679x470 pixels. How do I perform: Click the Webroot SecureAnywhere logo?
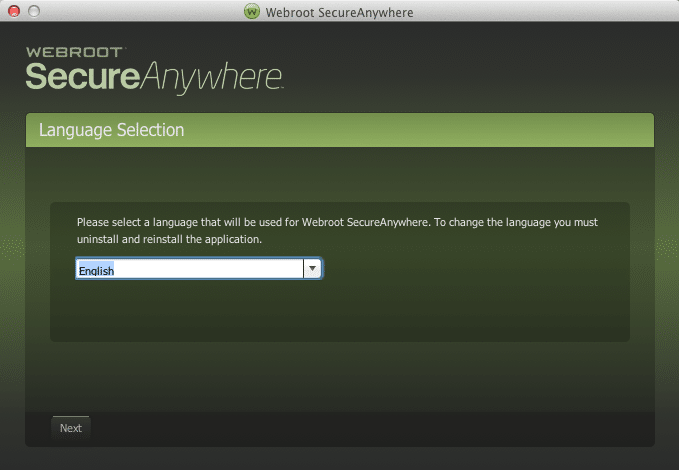(x=155, y=71)
